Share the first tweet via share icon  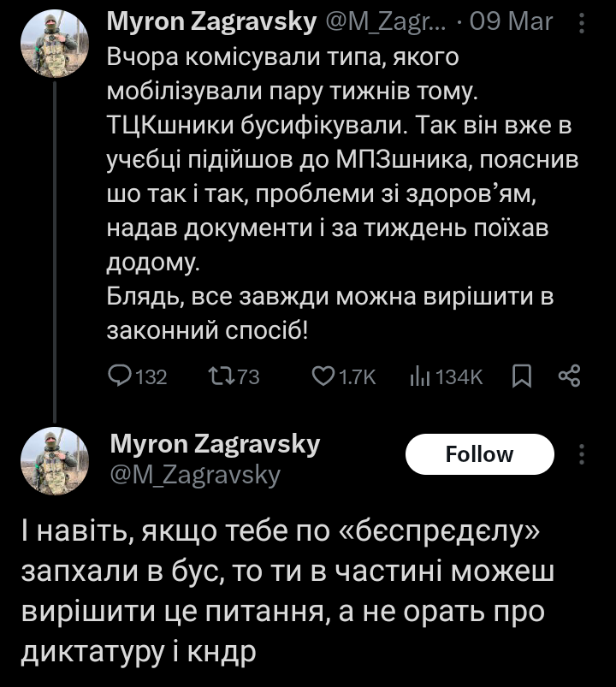click(569, 376)
